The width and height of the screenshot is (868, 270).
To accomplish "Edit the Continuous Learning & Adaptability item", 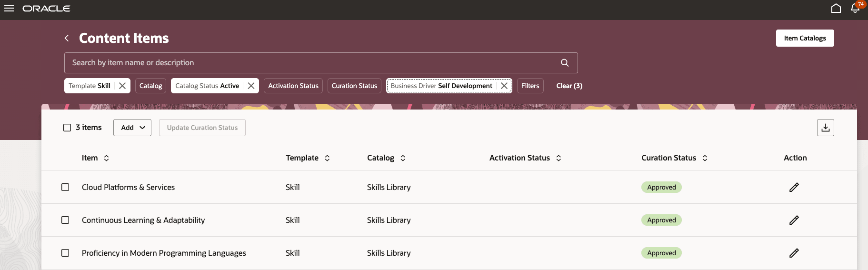I will pos(794,220).
